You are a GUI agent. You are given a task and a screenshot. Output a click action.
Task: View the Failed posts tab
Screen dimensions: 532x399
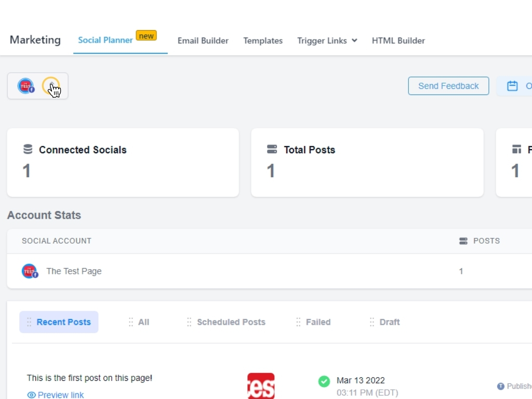pyautogui.click(x=313, y=322)
